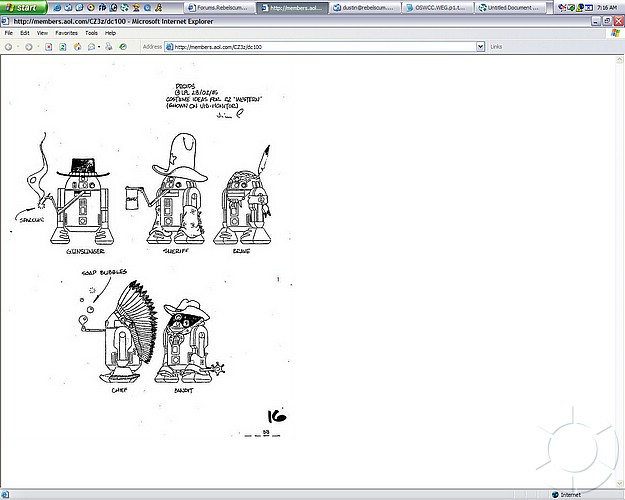
Task: Click the green Edit toolbar icon
Action: coord(123,47)
